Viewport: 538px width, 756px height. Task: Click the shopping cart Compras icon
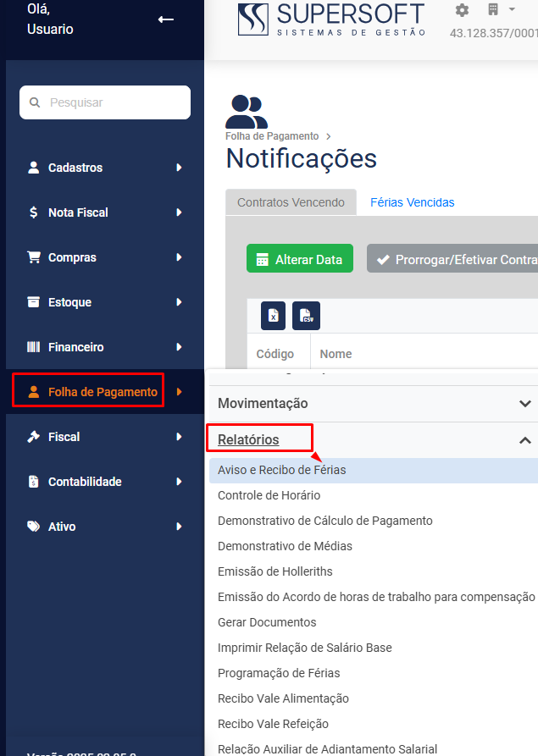[x=34, y=257]
